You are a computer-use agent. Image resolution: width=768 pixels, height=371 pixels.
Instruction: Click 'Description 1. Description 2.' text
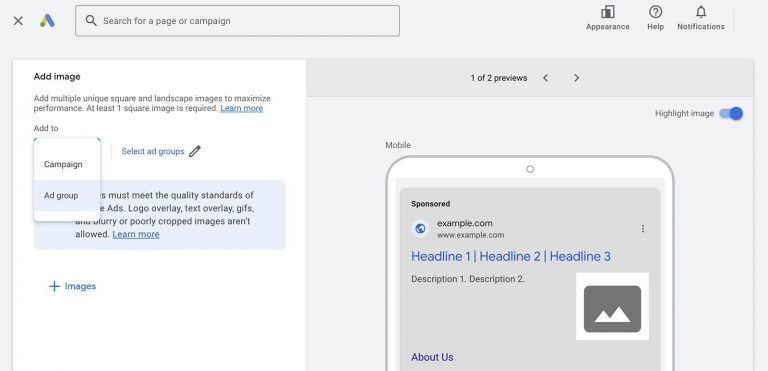tap(468, 279)
